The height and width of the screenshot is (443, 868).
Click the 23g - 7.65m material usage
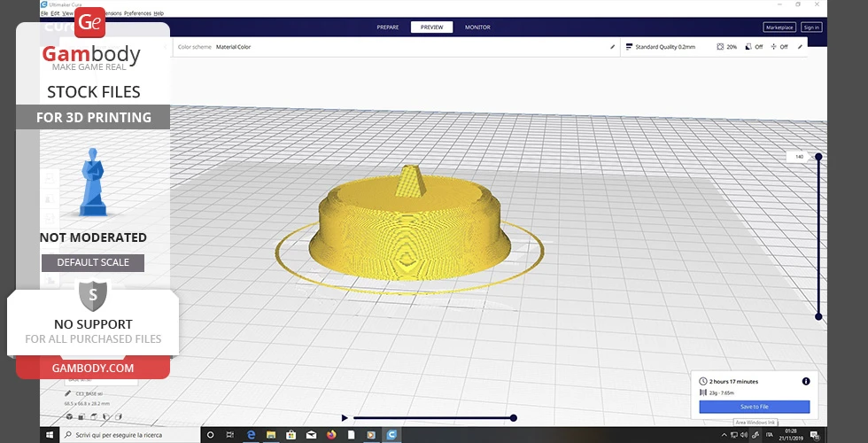pyautogui.click(x=721, y=392)
